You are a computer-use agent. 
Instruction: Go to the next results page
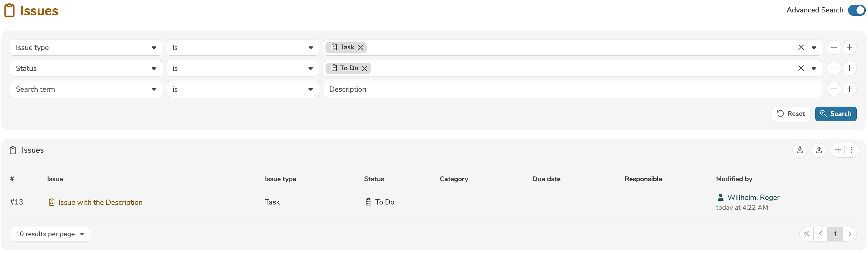(x=849, y=234)
